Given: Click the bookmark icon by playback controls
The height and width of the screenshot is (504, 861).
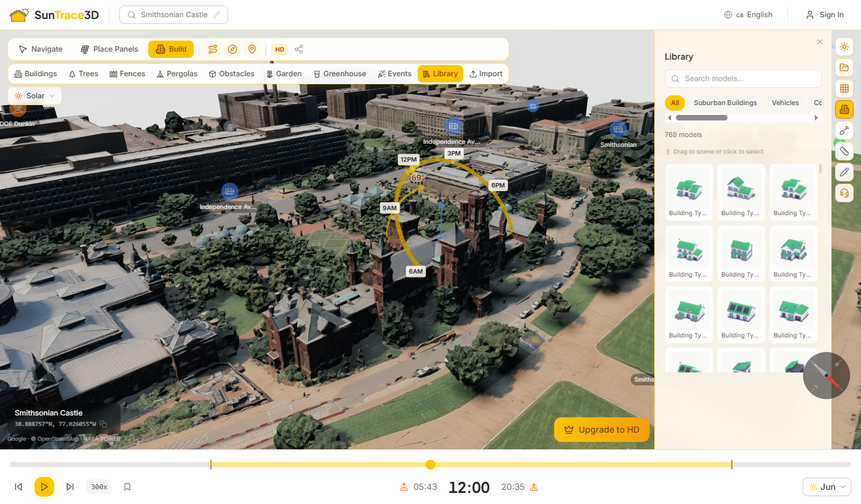Looking at the screenshot, I should click(127, 487).
